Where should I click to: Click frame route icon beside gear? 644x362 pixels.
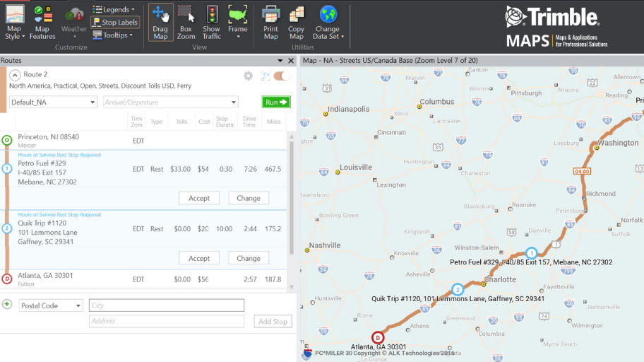266,76
